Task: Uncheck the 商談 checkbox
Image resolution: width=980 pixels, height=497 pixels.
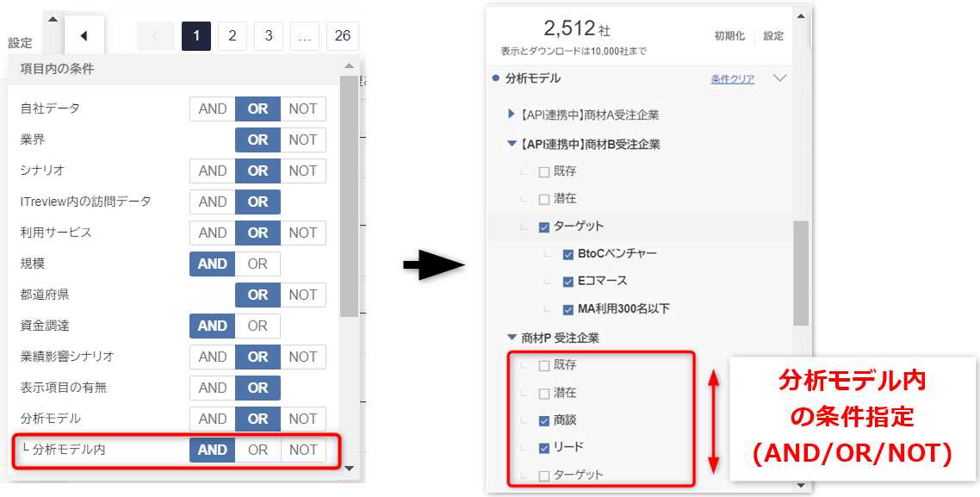Action: pos(543,421)
